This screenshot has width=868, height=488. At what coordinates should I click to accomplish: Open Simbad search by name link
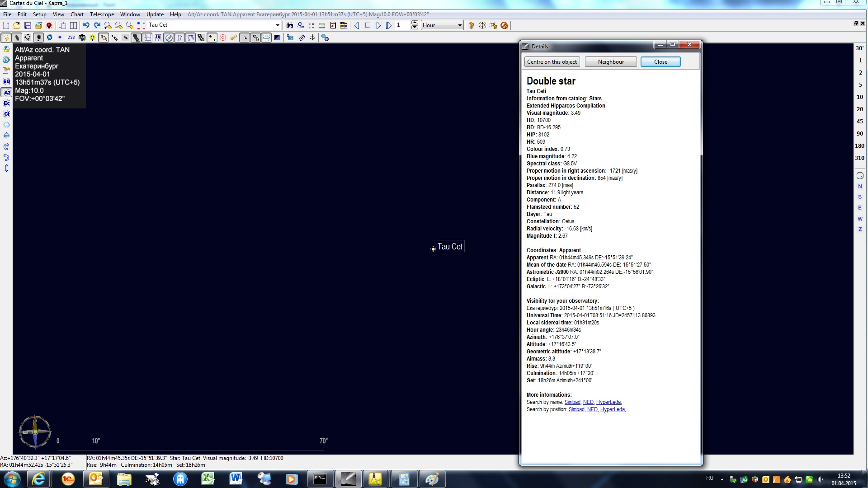tap(572, 402)
